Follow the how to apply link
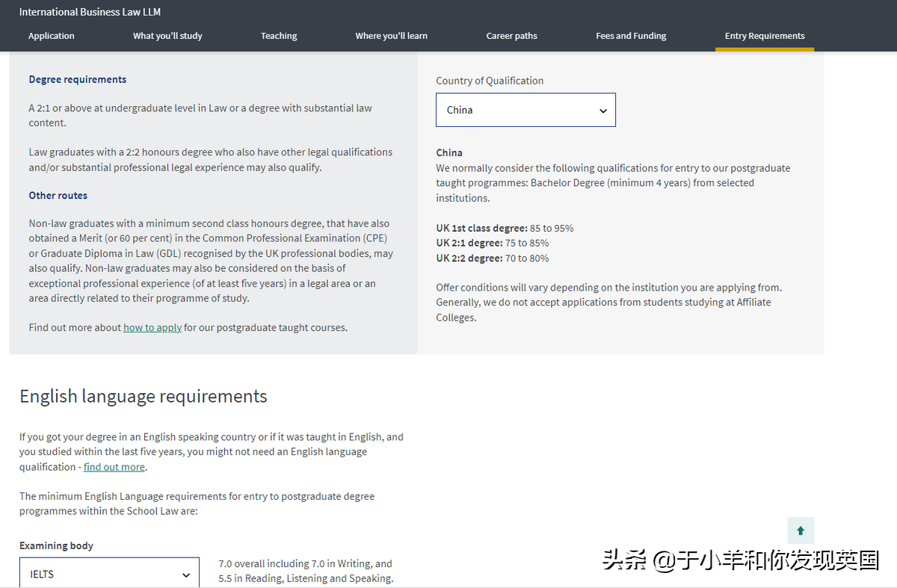The height and width of the screenshot is (588, 897). tap(152, 327)
